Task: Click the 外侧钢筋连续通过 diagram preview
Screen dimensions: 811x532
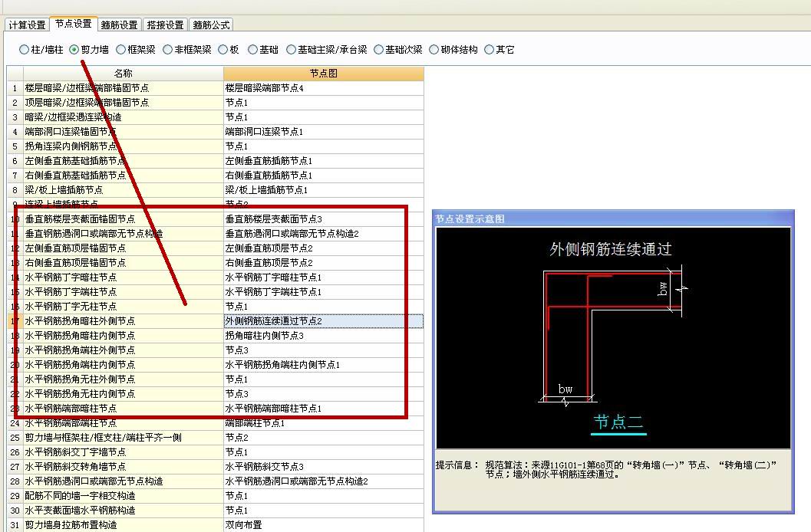Action: pos(612,330)
